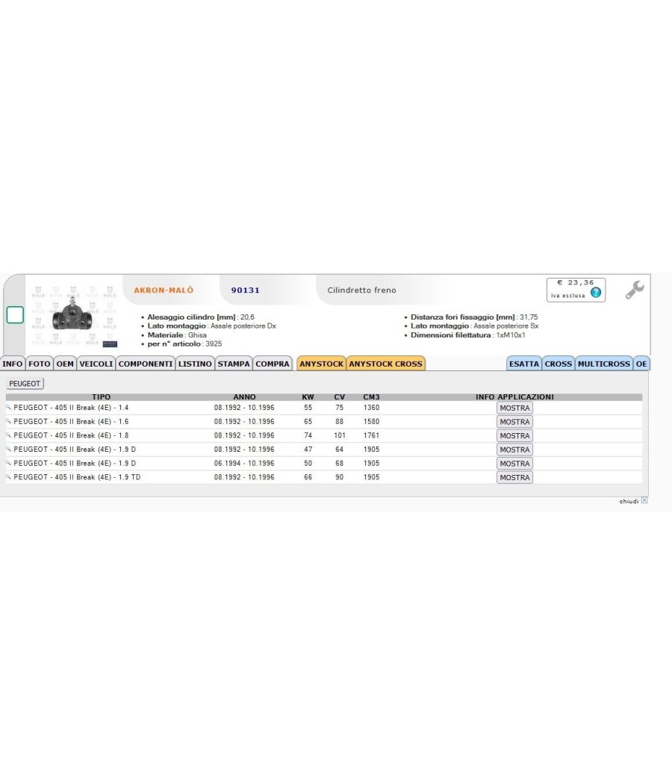Image resolution: width=672 pixels, height=784 pixels.
Task: Click MOSTRA for 1.9 D 47 kW row
Action: [514, 449]
